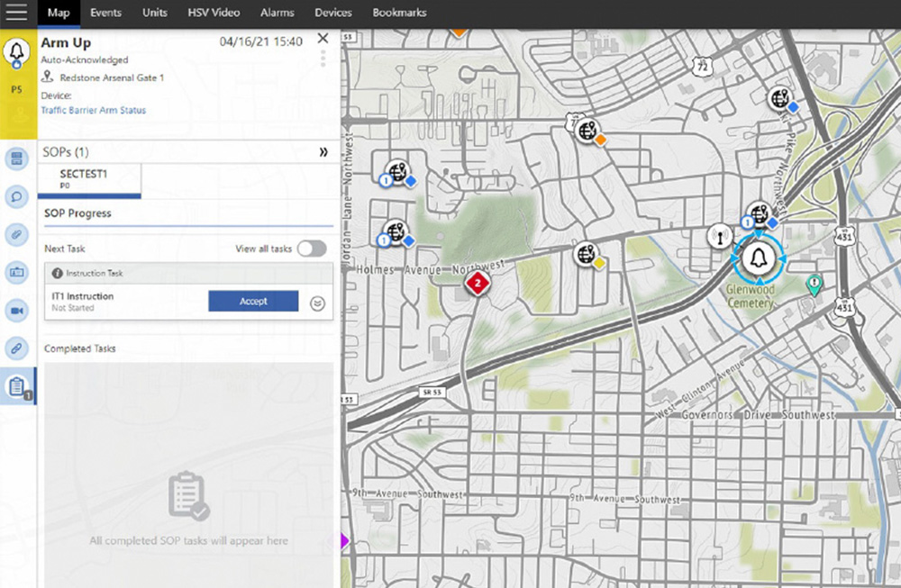
Task: Click the red diamond cluster marker labeled 2
Action: coord(478,285)
